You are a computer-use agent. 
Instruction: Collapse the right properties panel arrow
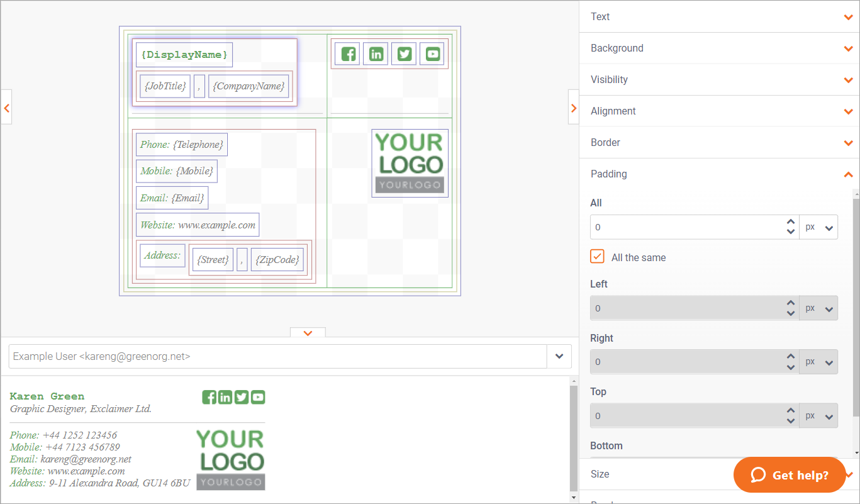(x=573, y=108)
